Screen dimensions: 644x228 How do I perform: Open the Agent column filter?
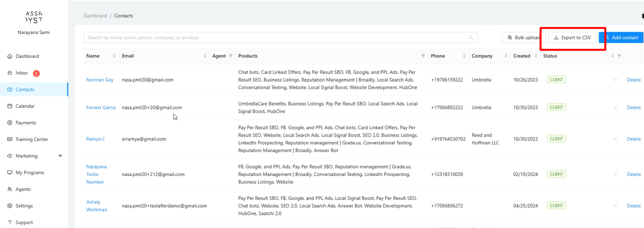(x=231, y=56)
